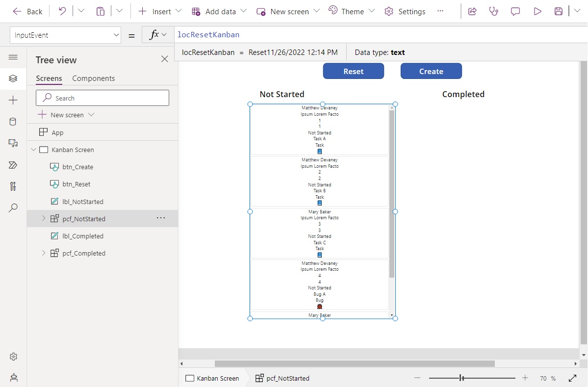Open the Tree view panel icon
588x387 pixels.
(x=13, y=78)
